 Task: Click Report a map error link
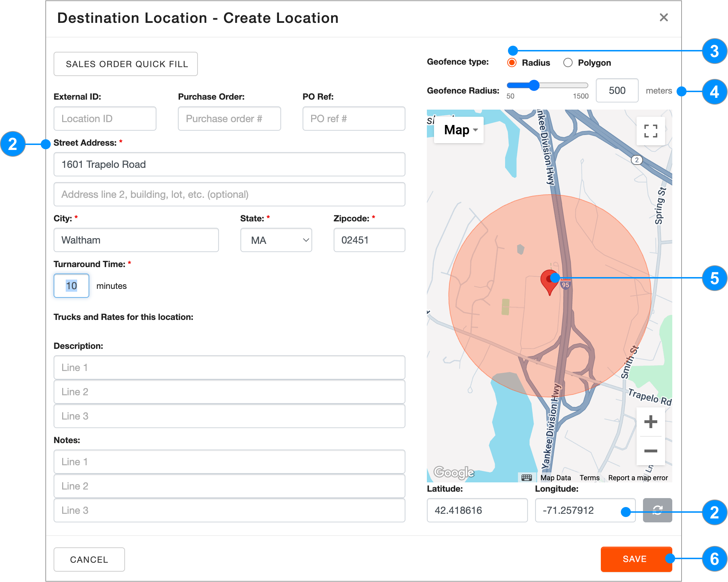[x=638, y=478]
